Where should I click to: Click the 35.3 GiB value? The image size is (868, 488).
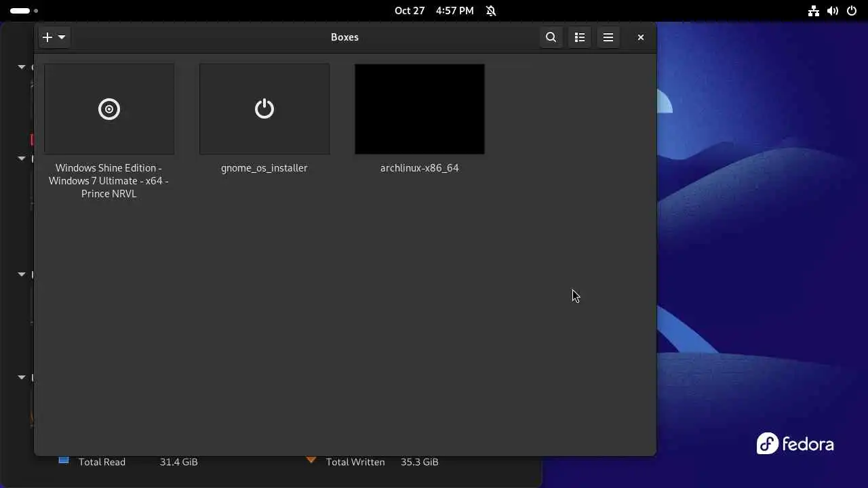(420, 462)
